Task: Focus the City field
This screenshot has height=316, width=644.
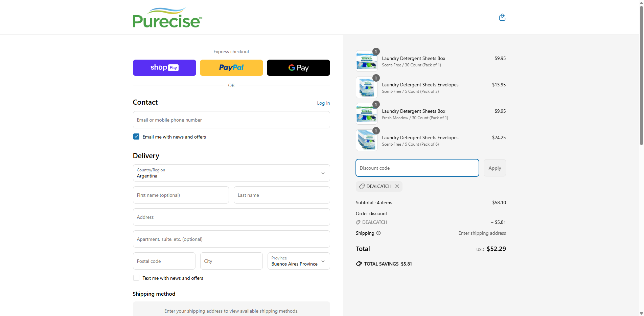Action: click(231, 261)
